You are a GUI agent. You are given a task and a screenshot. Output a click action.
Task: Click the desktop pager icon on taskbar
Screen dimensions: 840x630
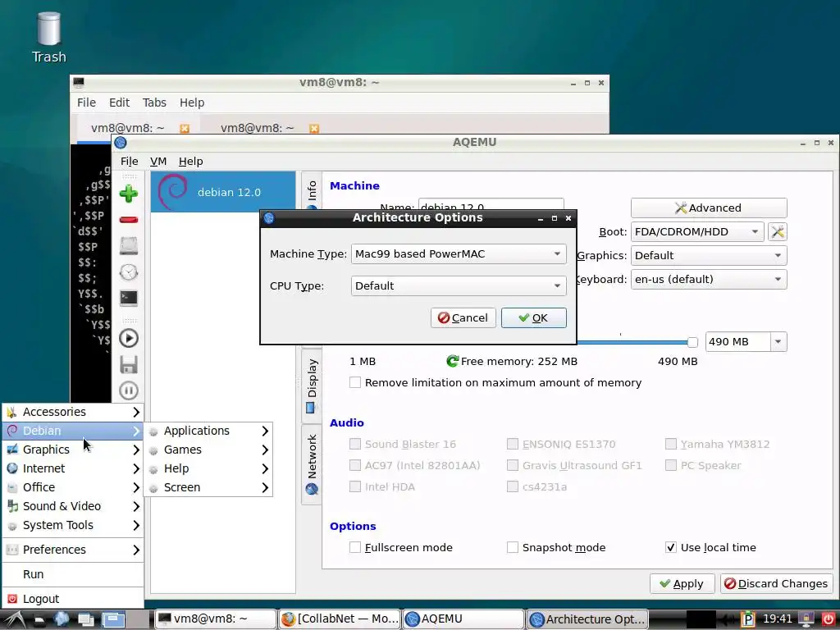(x=113, y=620)
